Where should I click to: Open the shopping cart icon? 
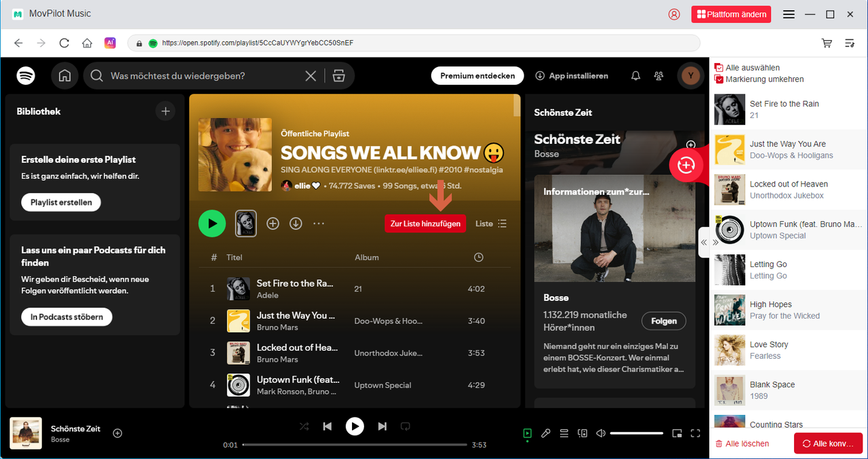click(x=827, y=43)
